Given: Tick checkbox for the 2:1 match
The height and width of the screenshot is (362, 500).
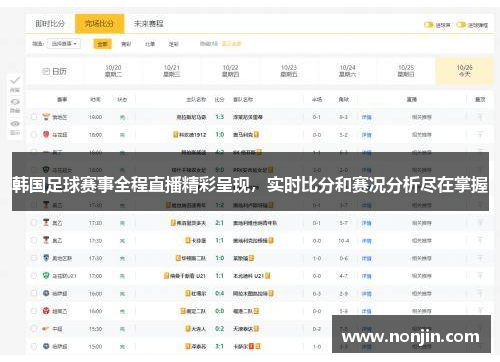Looking at the screenshot, I should pos(34,223).
